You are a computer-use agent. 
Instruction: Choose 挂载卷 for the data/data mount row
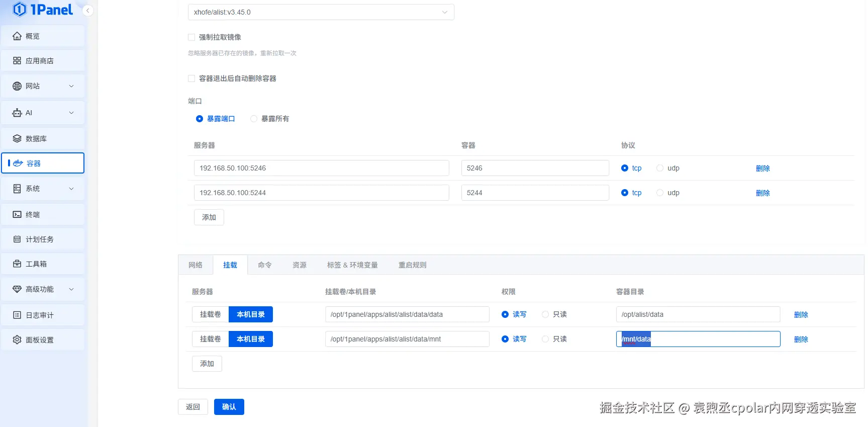[211, 314]
